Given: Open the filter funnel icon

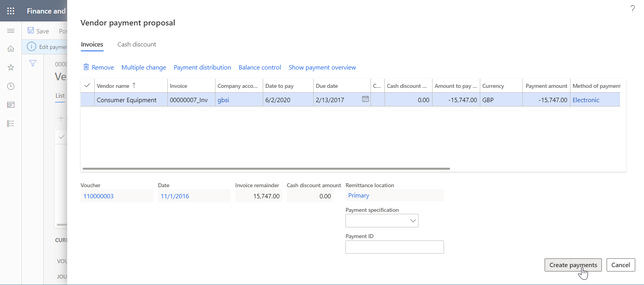Looking at the screenshot, I should click(x=33, y=63).
